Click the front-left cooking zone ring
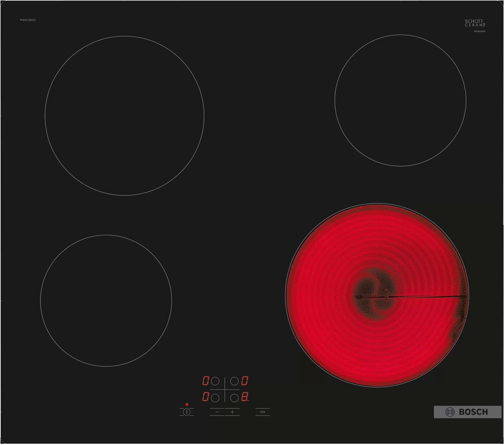The width and height of the screenshot is (504, 445). pyautogui.click(x=106, y=300)
